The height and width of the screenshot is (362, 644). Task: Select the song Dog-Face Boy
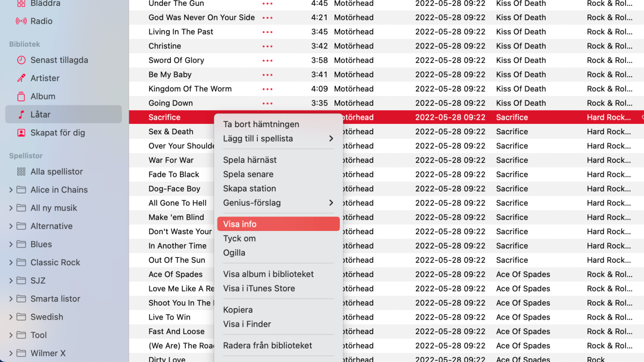(174, 189)
